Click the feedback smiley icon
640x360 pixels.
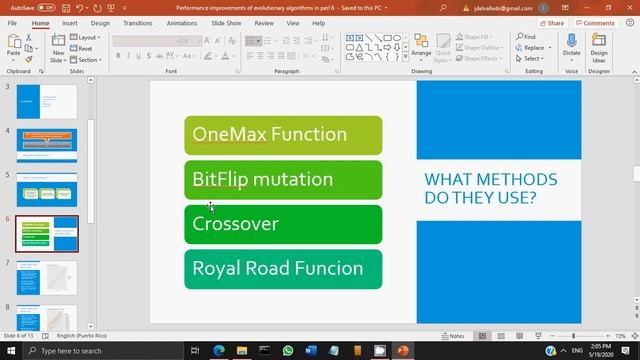[630, 23]
